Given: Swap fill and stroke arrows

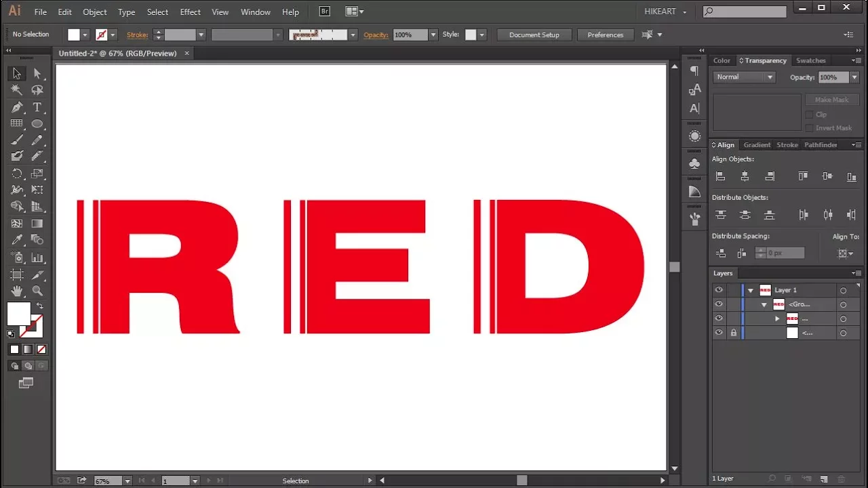Looking at the screenshot, I should [x=39, y=306].
